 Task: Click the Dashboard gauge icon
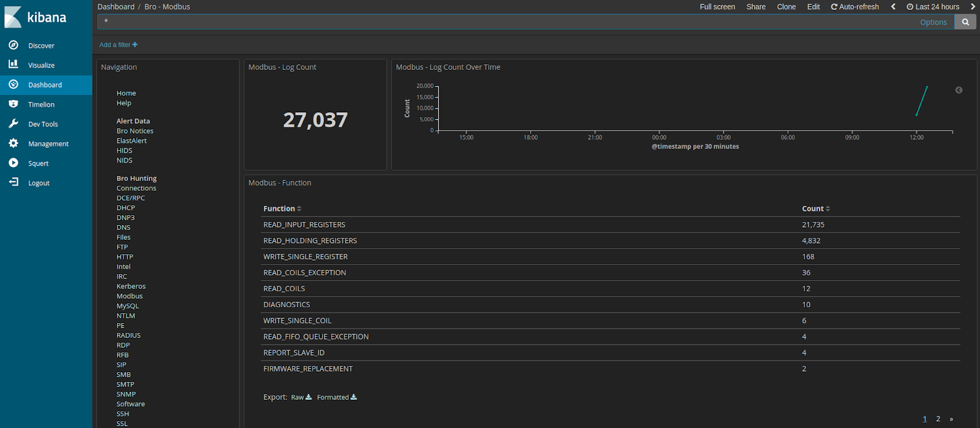pyautogui.click(x=13, y=84)
